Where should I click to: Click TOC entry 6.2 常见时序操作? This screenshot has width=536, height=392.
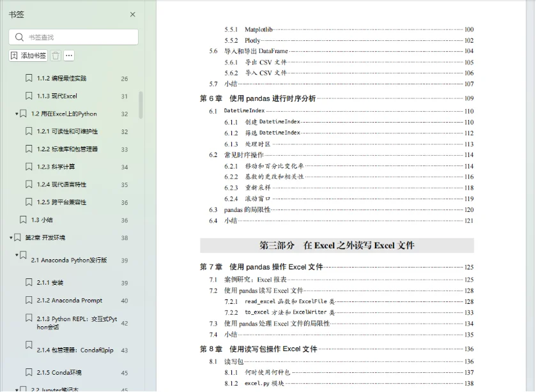pos(342,155)
